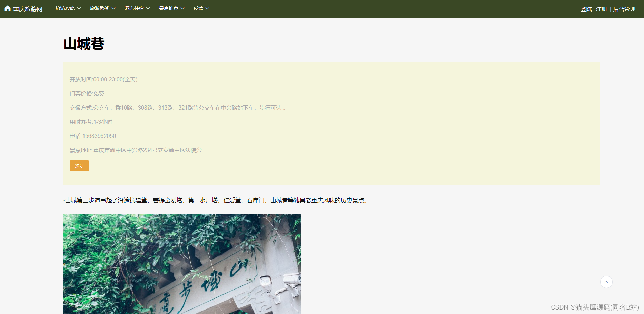Select the phone number 电话:15683962050
Screen dimensions: 644x314
93,136
